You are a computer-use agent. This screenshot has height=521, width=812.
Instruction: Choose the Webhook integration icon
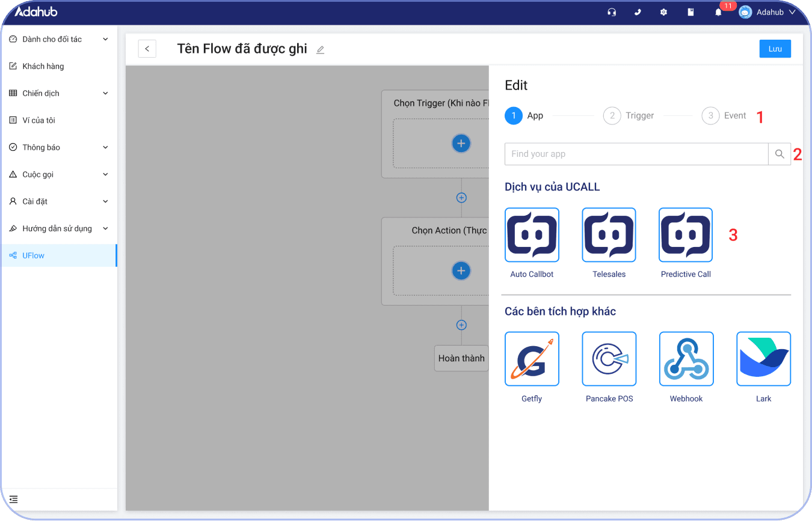pos(686,358)
